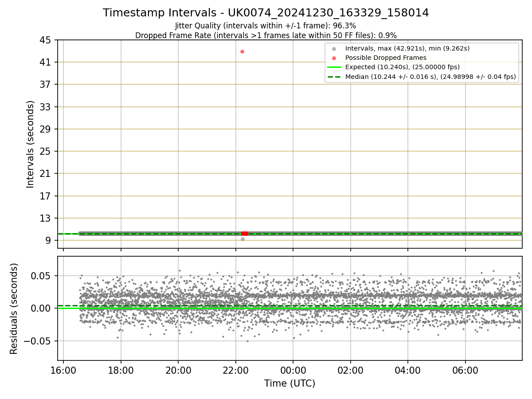
Task: Click the 45 tick label on the intervals axis
Action: pyautogui.click(x=46, y=40)
